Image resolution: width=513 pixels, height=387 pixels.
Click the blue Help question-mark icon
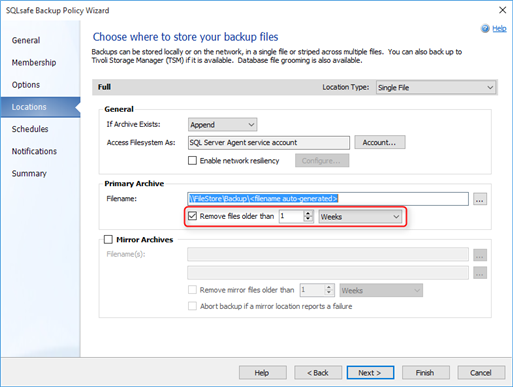pos(485,29)
